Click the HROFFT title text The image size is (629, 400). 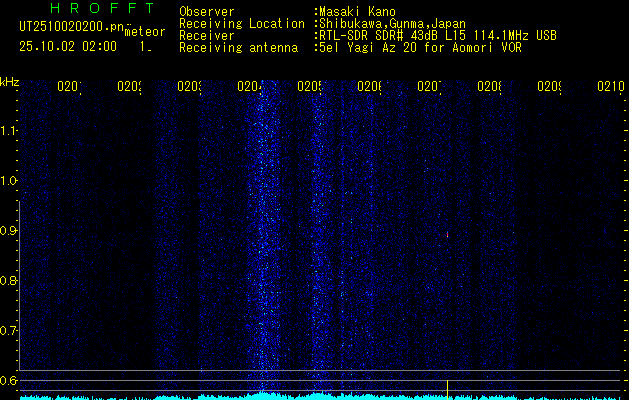pos(102,8)
